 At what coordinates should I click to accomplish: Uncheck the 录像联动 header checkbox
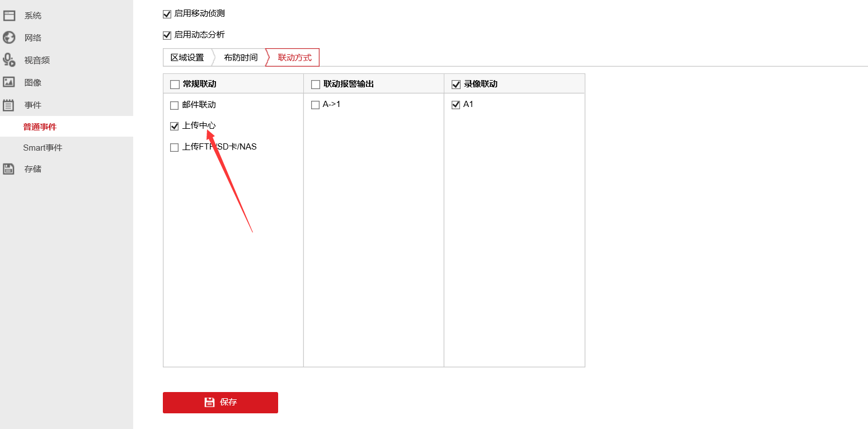click(x=456, y=85)
